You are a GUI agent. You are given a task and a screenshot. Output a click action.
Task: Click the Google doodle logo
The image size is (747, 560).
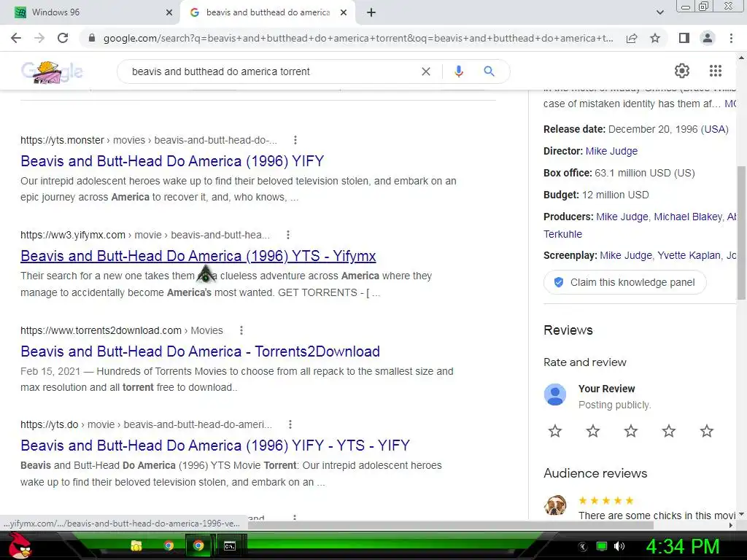click(x=52, y=72)
